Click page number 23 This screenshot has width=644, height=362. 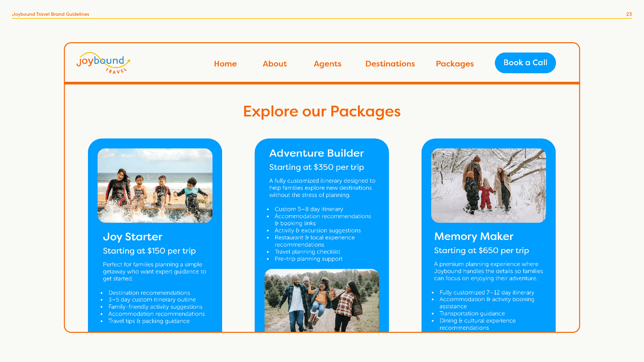[629, 14]
